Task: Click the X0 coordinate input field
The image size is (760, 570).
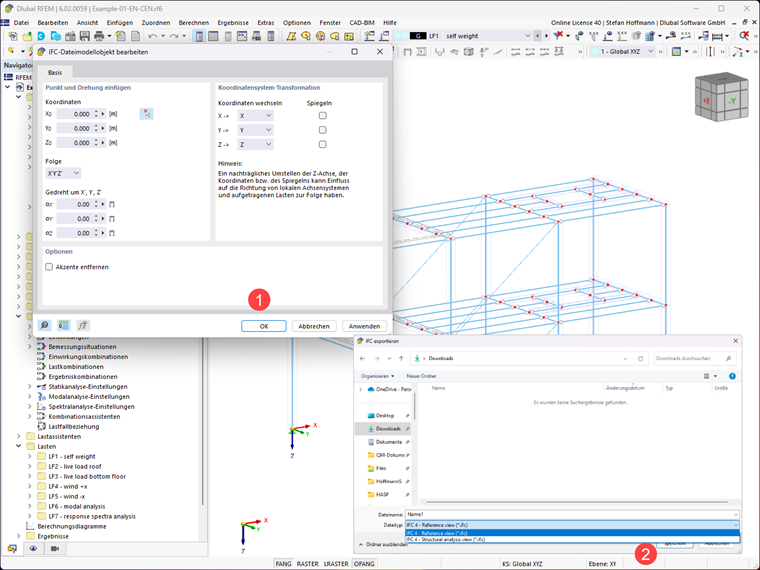Action: pyautogui.click(x=75, y=114)
